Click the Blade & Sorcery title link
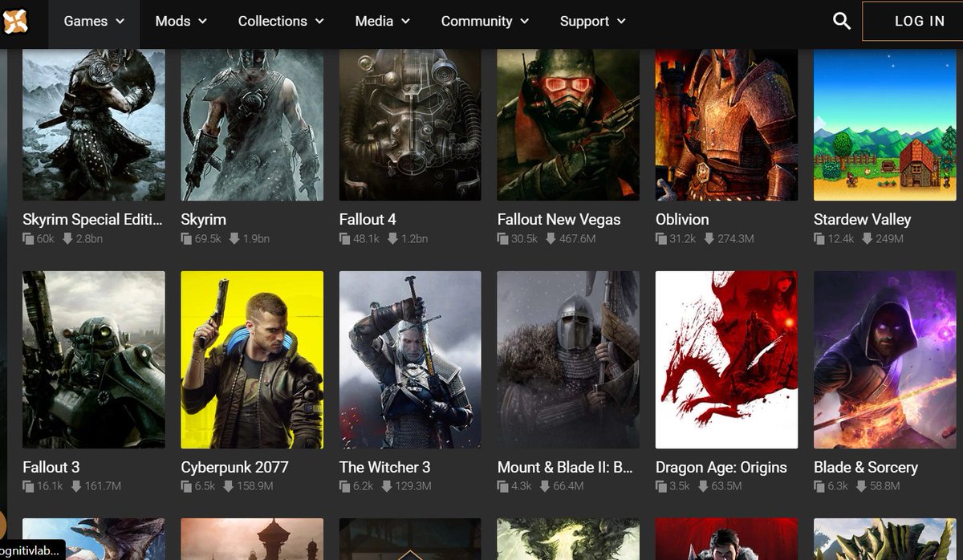This screenshot has width=963, height=560. click(x=866, y=467)
